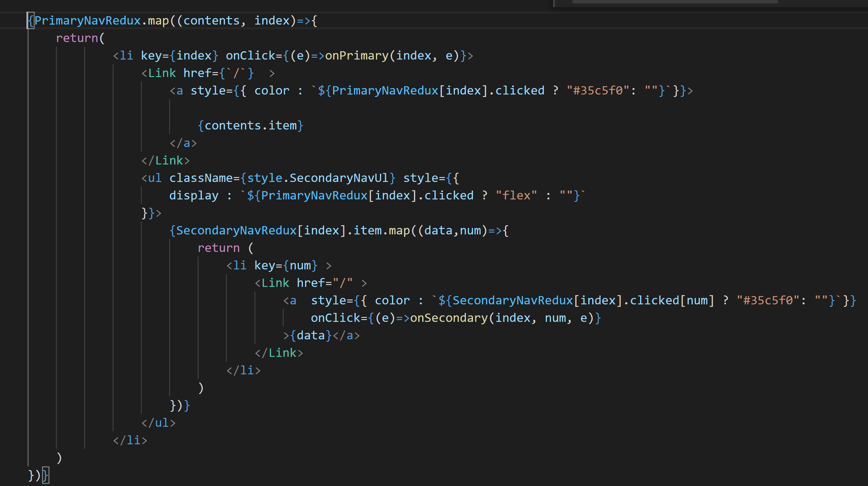Click the {contents.item} expression
Image resolution: width=868 pixels, height=486 pixels.
[251, 125]
